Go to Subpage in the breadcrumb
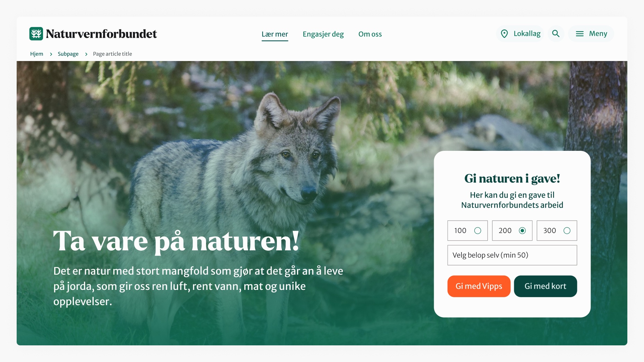Viewport: 644px width, 362px height. coord(68,54)
